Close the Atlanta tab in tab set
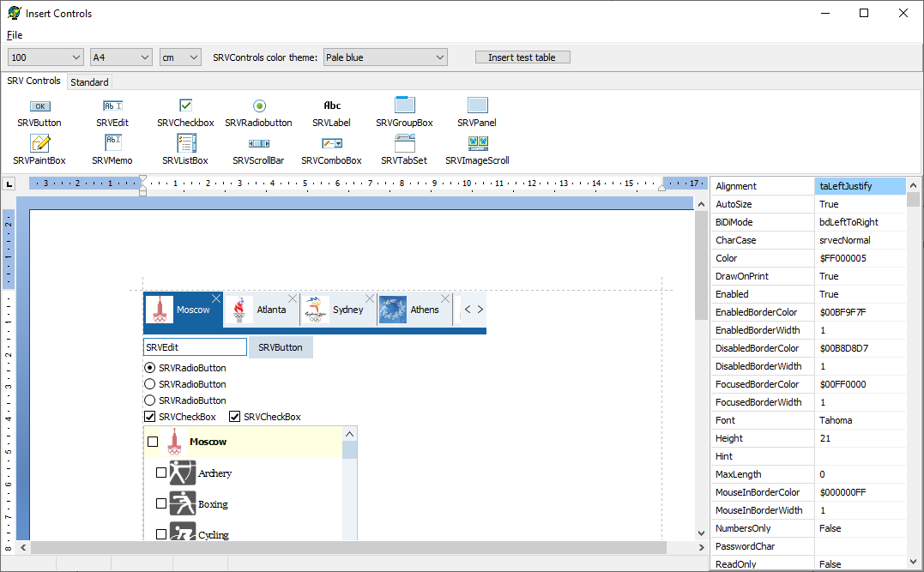Screen dimensions: 924x572 [x=293, y=298]
